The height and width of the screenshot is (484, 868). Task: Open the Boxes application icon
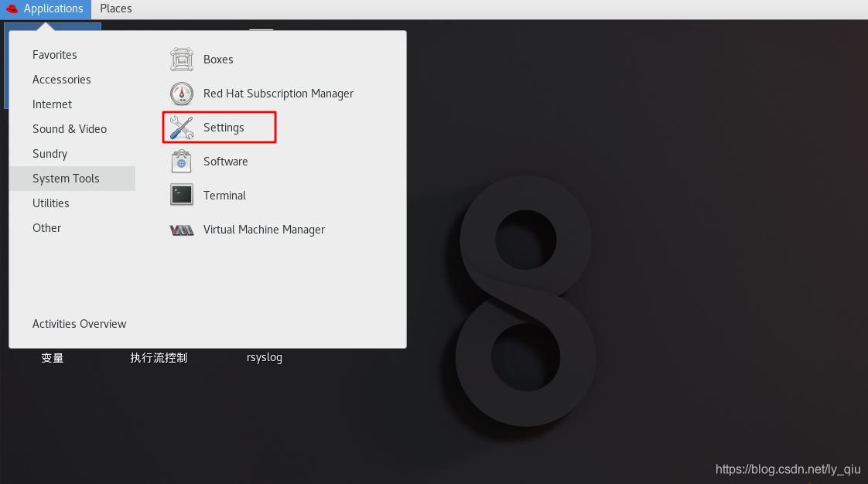point(182,60)
